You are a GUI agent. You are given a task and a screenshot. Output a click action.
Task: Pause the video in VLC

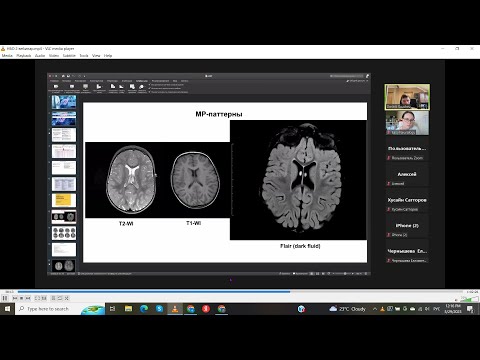(x=5, y=298)
